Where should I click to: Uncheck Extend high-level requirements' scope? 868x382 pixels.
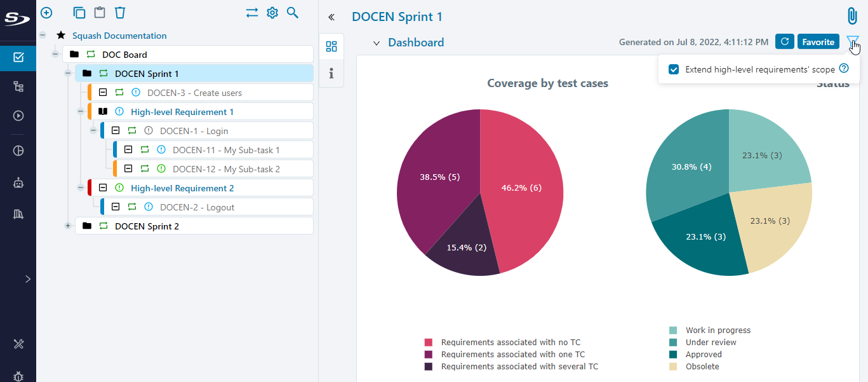click(674, 69)
